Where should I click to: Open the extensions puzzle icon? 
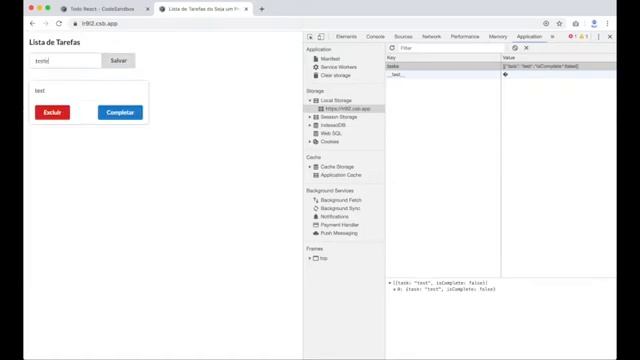click(x=576, y=24)
